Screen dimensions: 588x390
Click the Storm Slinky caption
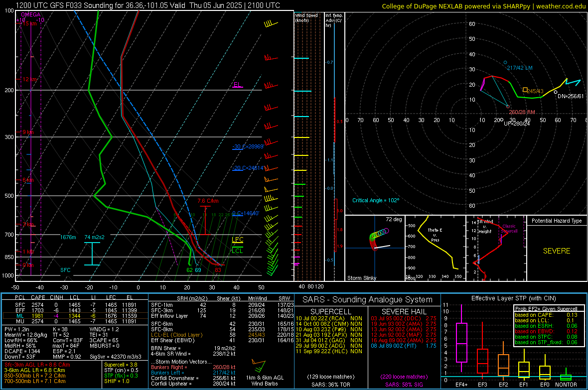tap(361, 278)
